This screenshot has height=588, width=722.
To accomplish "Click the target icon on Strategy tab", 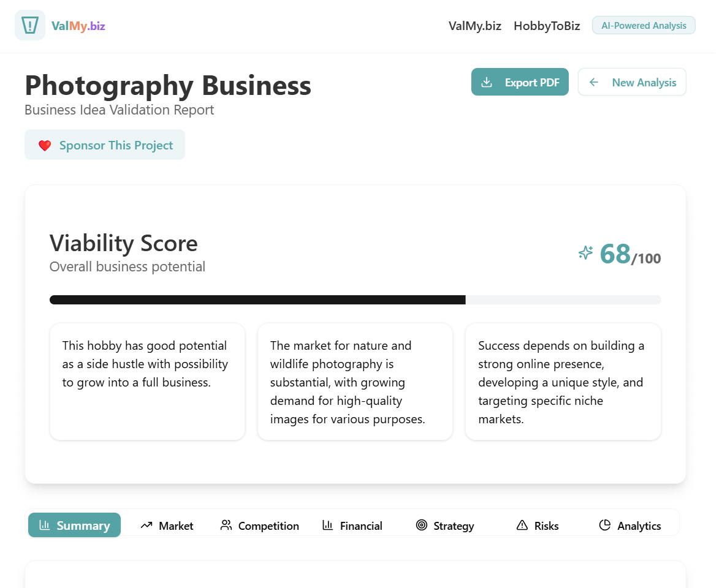I will pyautogui.click(x=421, y=526).
